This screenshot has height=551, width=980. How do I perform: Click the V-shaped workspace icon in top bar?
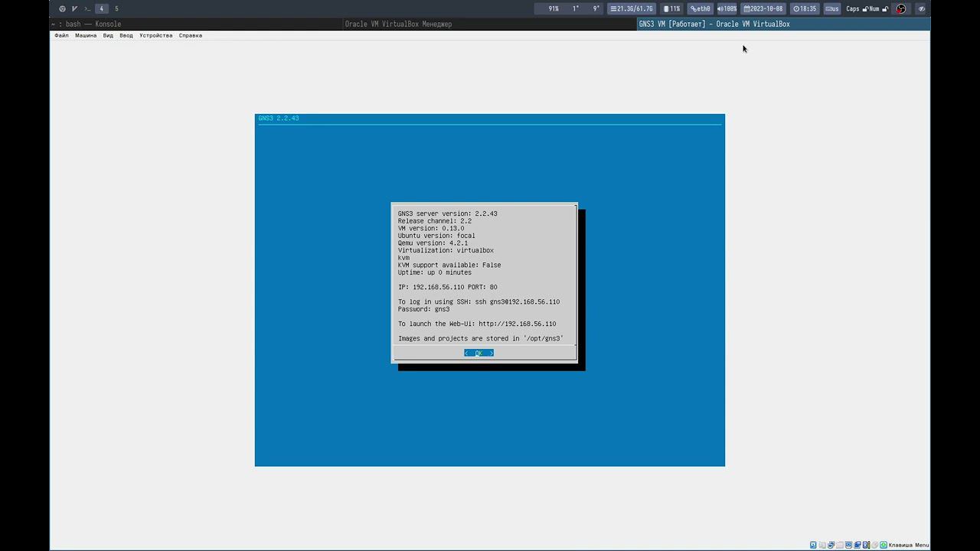74,8
